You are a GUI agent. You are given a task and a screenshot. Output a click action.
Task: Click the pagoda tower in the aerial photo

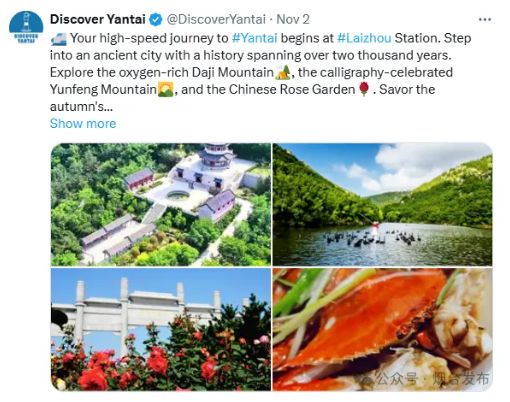[x=216, y=155]
